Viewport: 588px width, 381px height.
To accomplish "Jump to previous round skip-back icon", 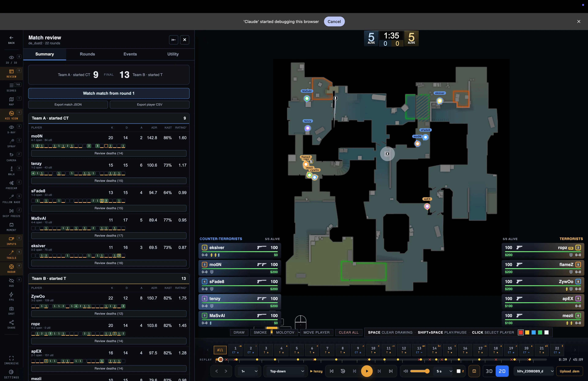I will click(332, 371).
